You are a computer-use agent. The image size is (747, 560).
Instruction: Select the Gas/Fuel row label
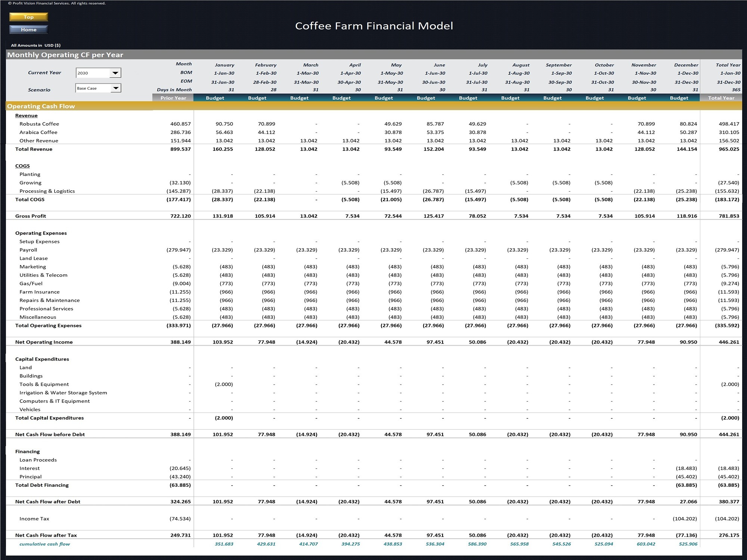[31, 283]
